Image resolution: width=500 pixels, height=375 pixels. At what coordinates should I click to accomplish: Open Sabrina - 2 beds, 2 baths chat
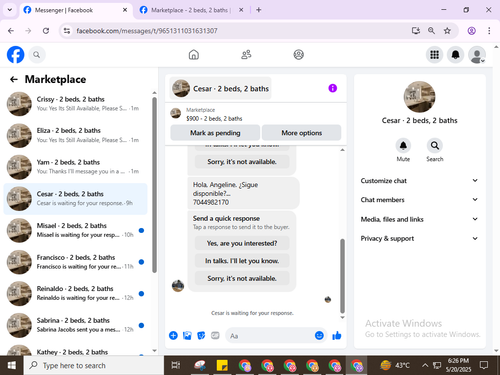point(75,325)
